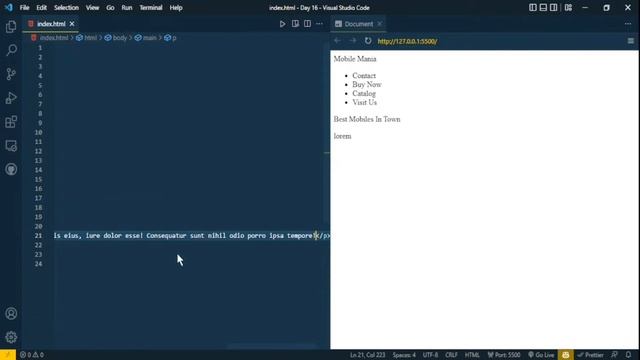Screen dimensions: 640x360
Task: Click the open preview to side icon
Action: pos(295,24)
